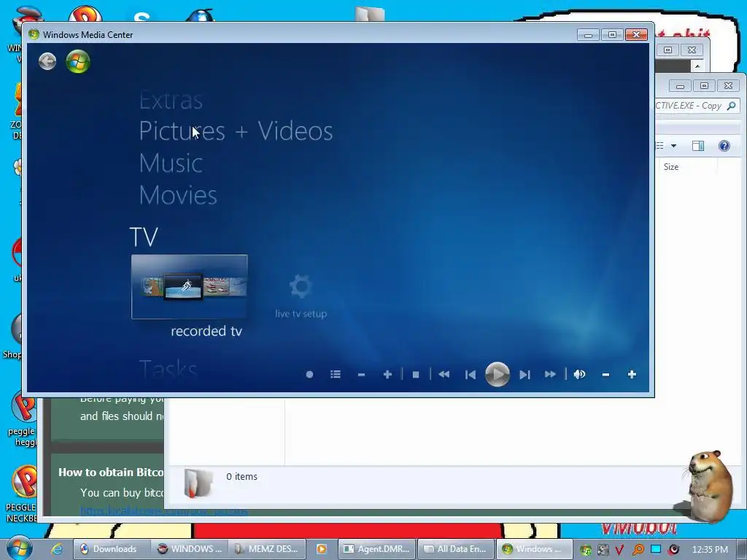Click the back arrow in Media Center
This screenshot has width=747, height=560.
coord(47,61)
